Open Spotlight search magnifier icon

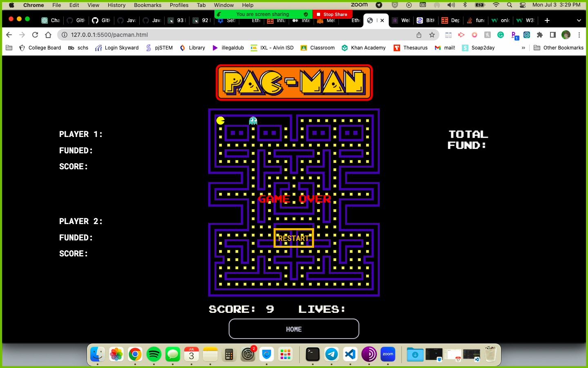click(510, 5)
